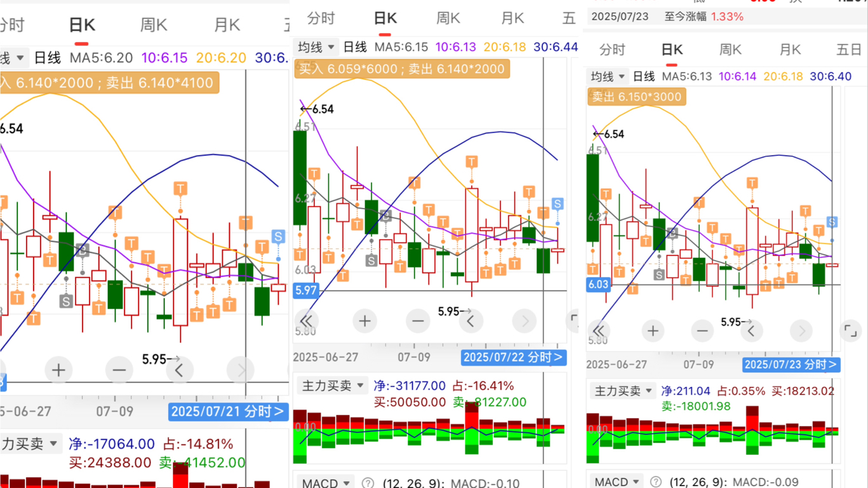This screenshot has height=488, width=868.
Task: Open indicator dropdown left of MA5:6.20
Action: point(13,58)
